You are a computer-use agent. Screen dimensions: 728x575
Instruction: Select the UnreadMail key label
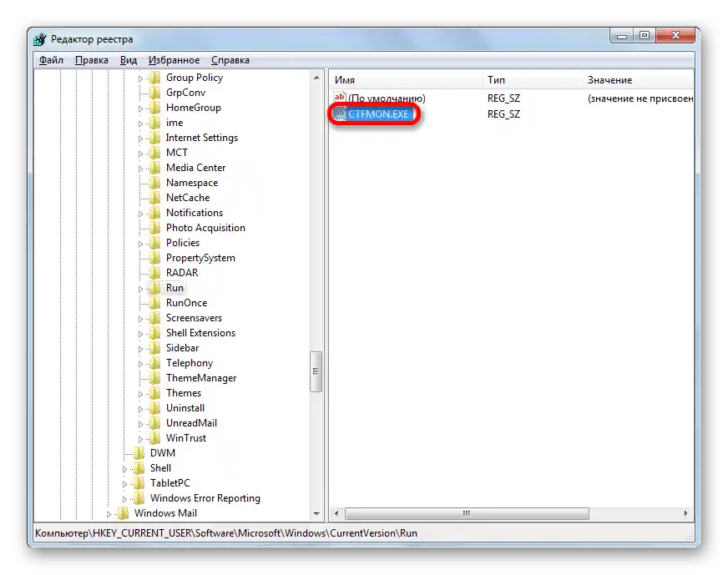click(191, 423)
